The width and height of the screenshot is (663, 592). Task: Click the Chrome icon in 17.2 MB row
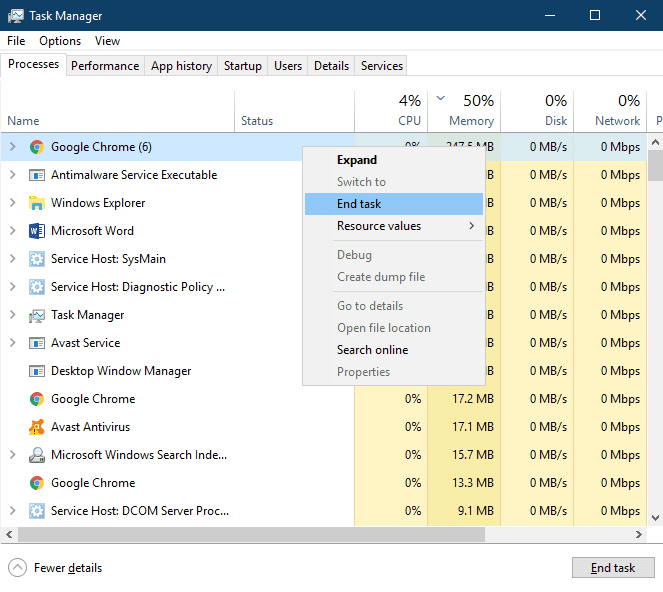37,399
